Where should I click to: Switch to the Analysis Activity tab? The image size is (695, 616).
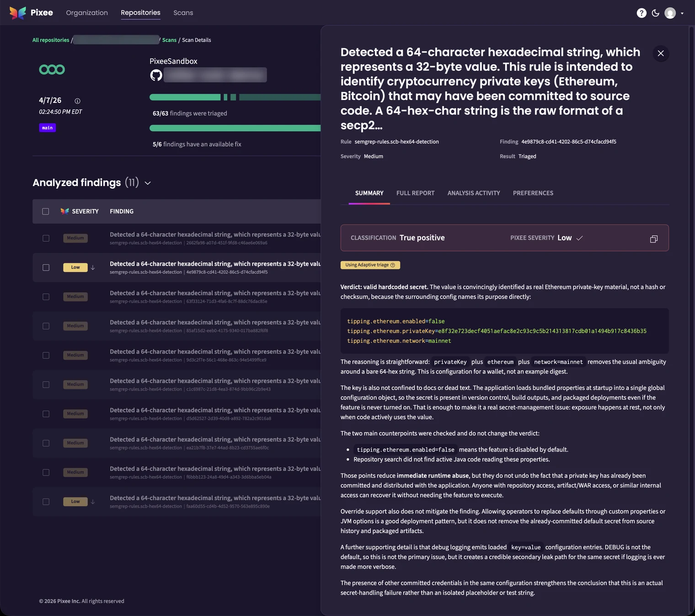[474, 193]
